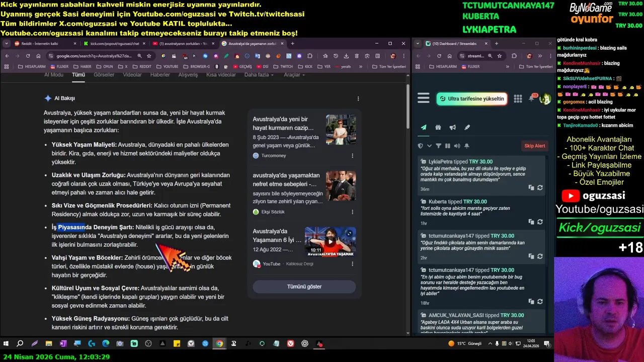Toggle the alert bell icon beside speaker

(x=467, y=146)
